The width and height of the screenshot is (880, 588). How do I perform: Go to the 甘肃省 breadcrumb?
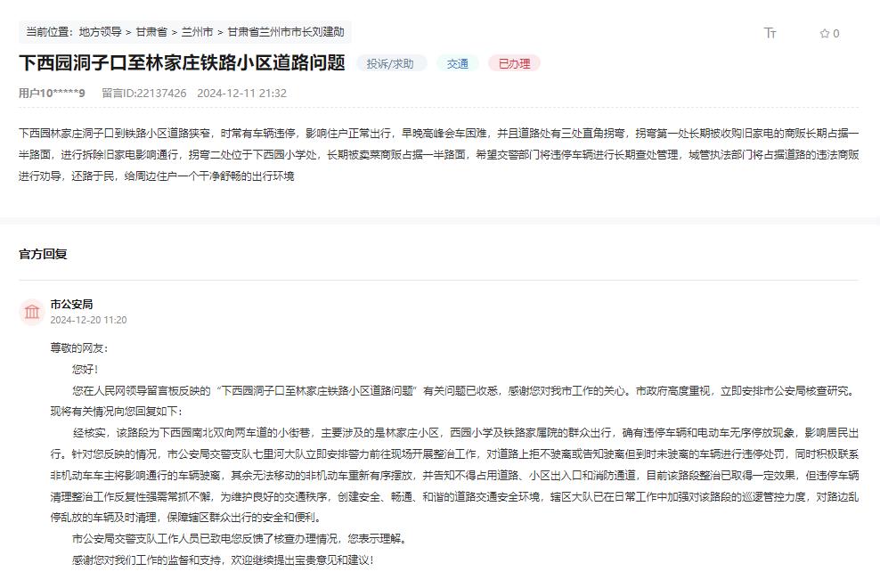pos(151,32)
